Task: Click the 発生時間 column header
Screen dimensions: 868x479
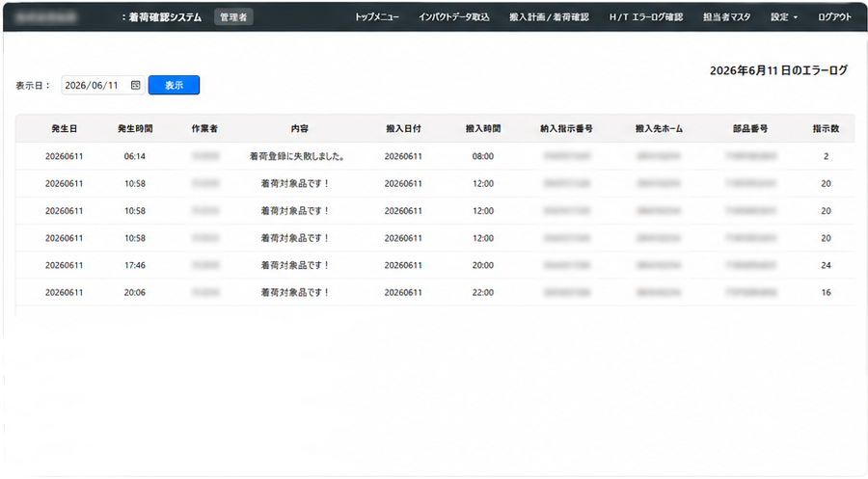Action: click(135, 128)
